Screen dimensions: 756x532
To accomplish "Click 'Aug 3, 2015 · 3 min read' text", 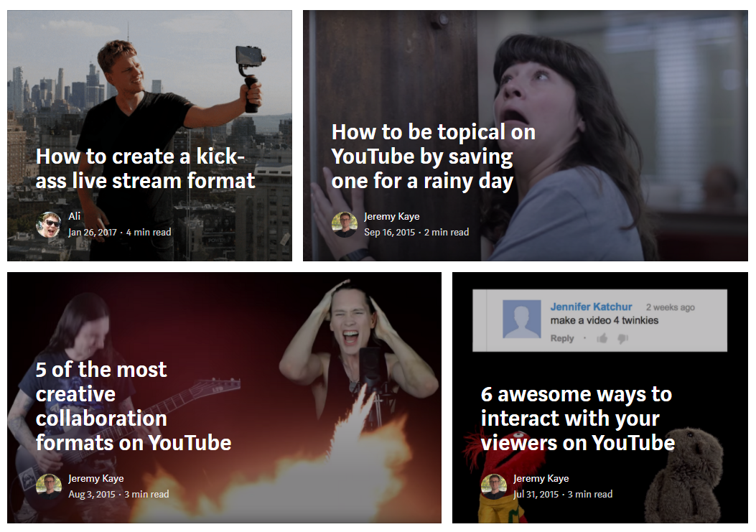I will pyautogui.click(x=118, y=494).
